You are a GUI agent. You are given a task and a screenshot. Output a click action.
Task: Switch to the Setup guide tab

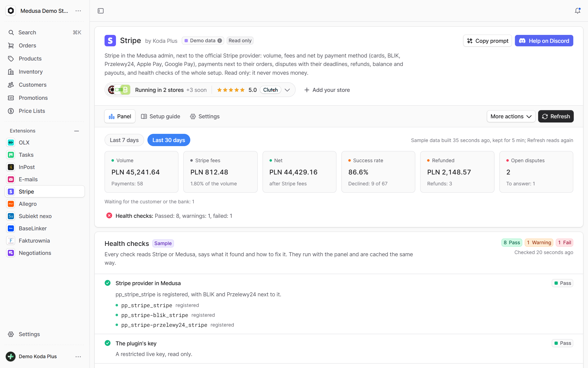(161, 116)
